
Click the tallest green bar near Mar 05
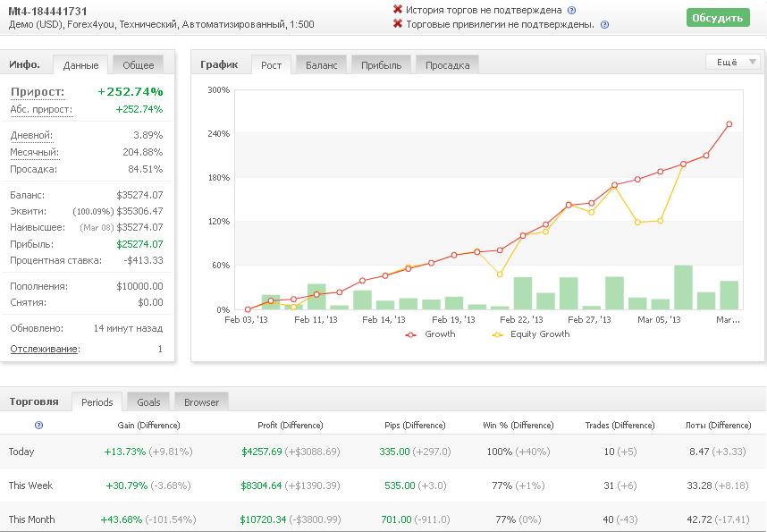click(683, 287)
